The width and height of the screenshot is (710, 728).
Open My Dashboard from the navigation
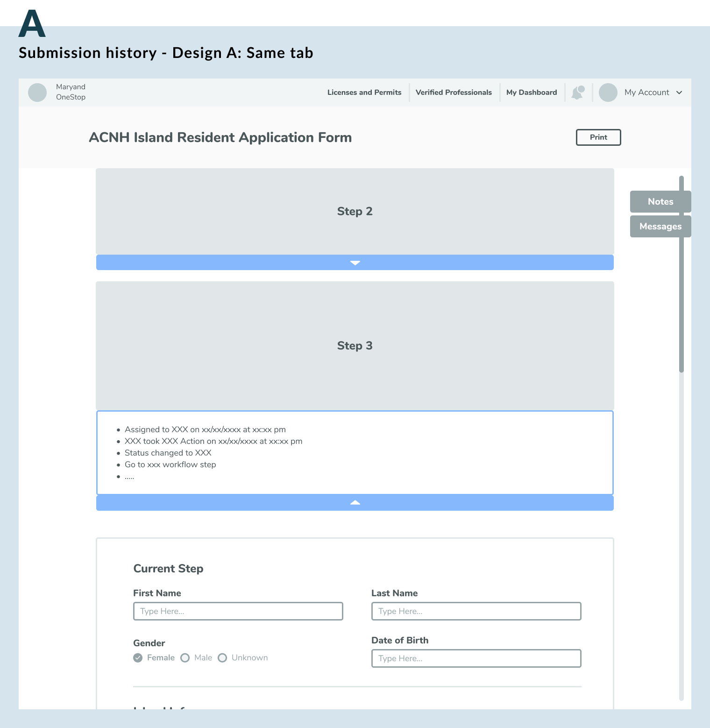(x=532, y=93)
